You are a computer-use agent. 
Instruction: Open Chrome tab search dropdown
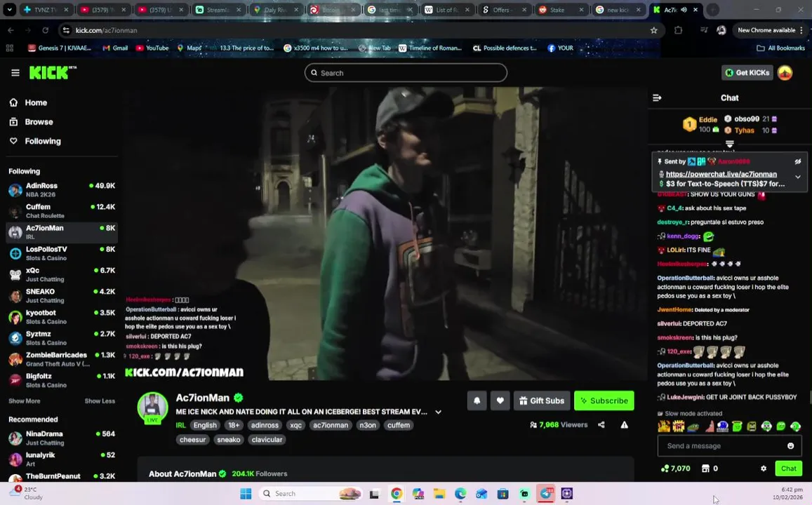pyautogui.click(x=9, y=9)
